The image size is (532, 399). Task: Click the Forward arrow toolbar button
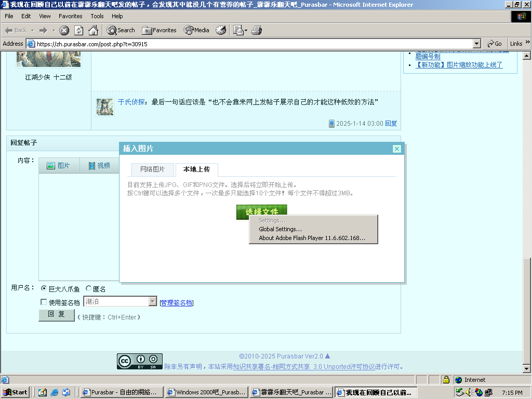43,30
